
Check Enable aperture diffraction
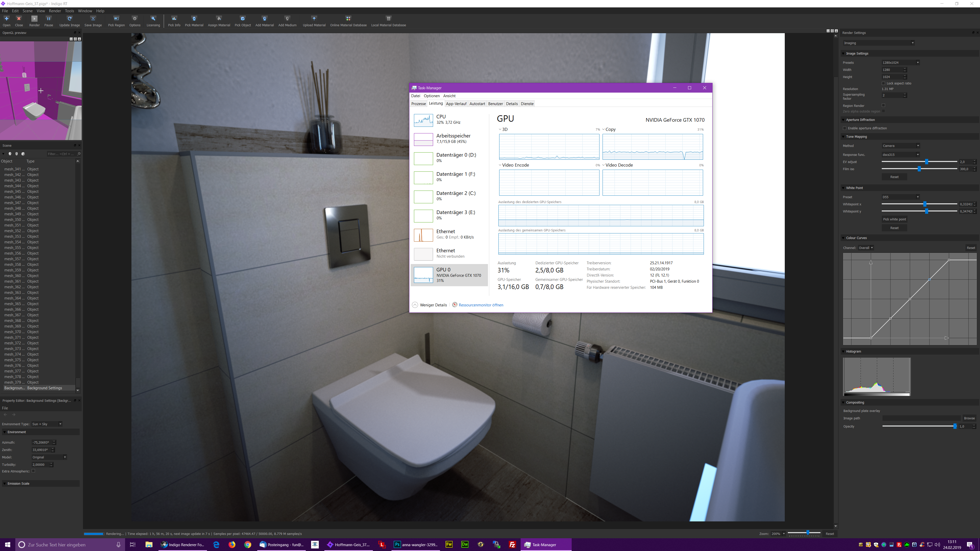point(845,128)
